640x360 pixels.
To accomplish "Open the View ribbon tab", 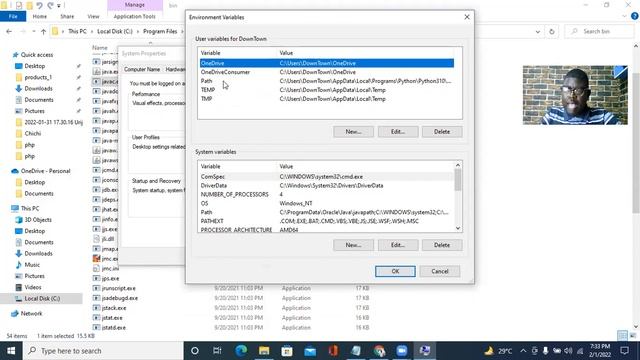I will click(x=93, y=16).
